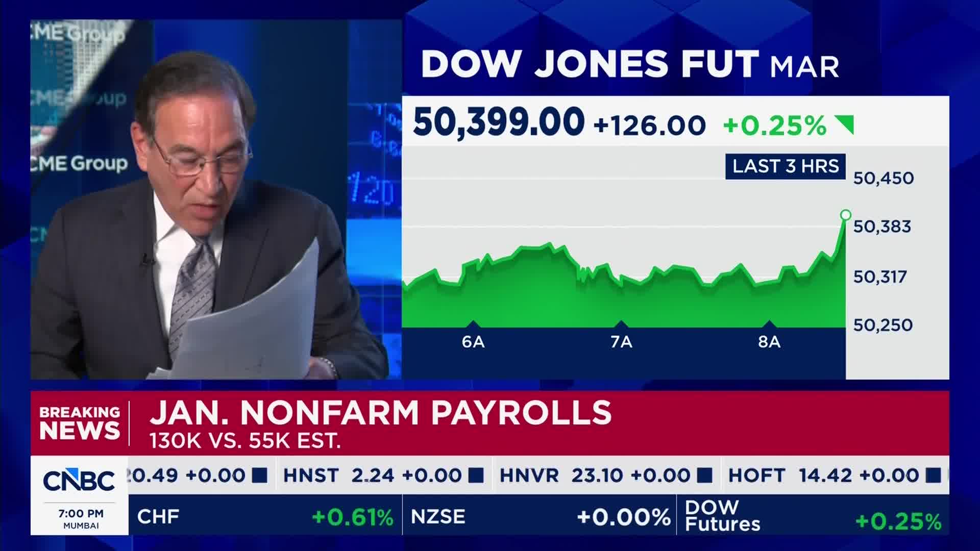Click the 50,399.00 futures price
The height and width of the screenshot is (551, 980).
click(498, 122)
